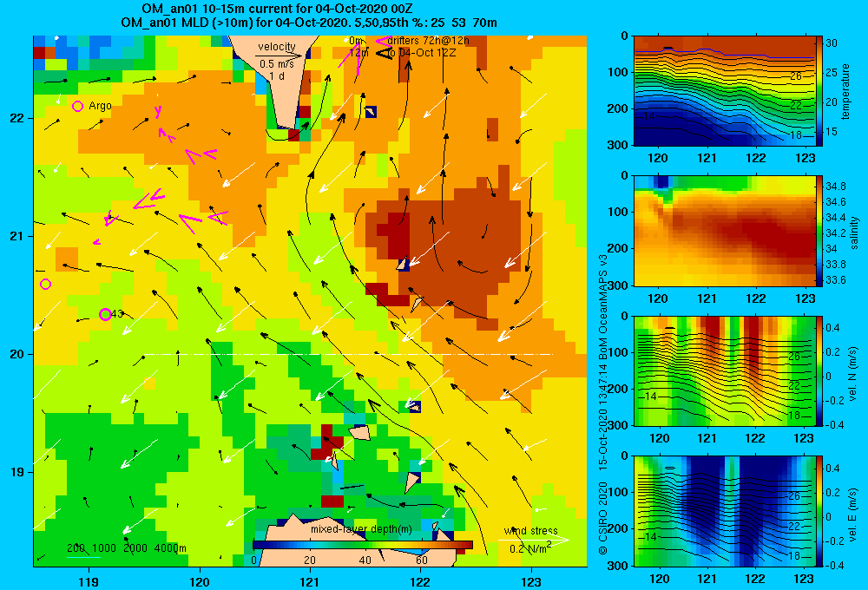Click the 'drifters 72h@12h' legend text

point(429,41)
